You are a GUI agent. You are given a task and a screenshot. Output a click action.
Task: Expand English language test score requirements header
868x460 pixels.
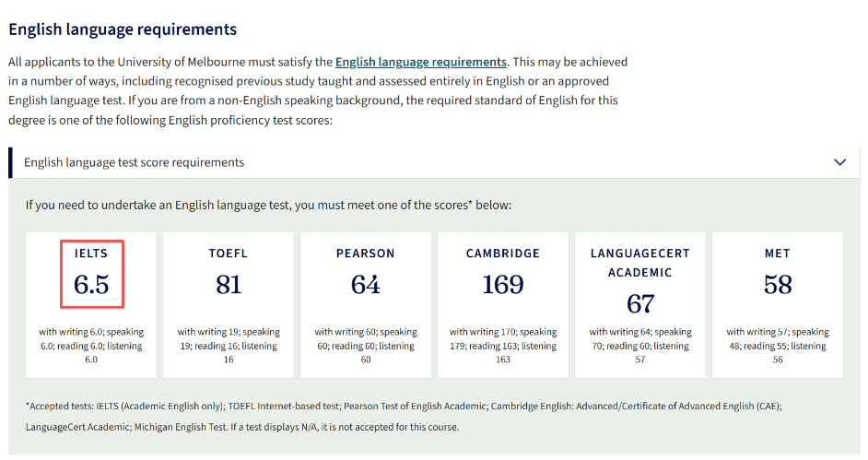point(435,163)
